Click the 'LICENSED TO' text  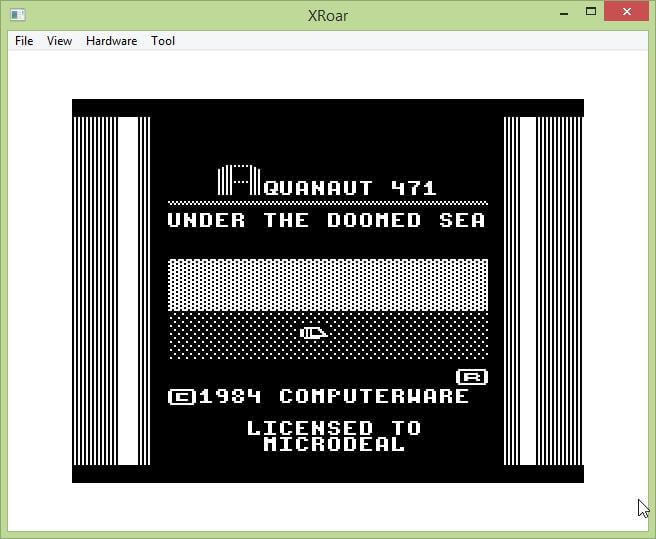click(x=334, y=428)
